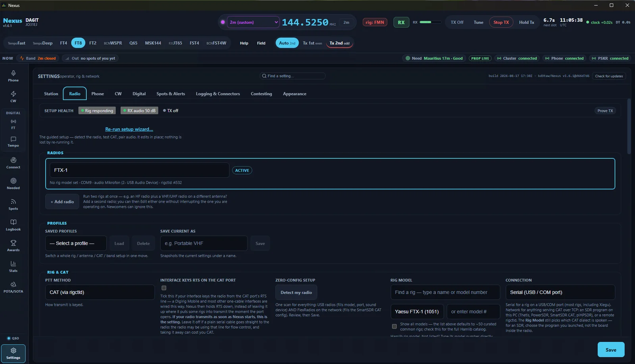Click the RX level meter bar
Screen dimensions: 635x364
[x=430, y=22]
